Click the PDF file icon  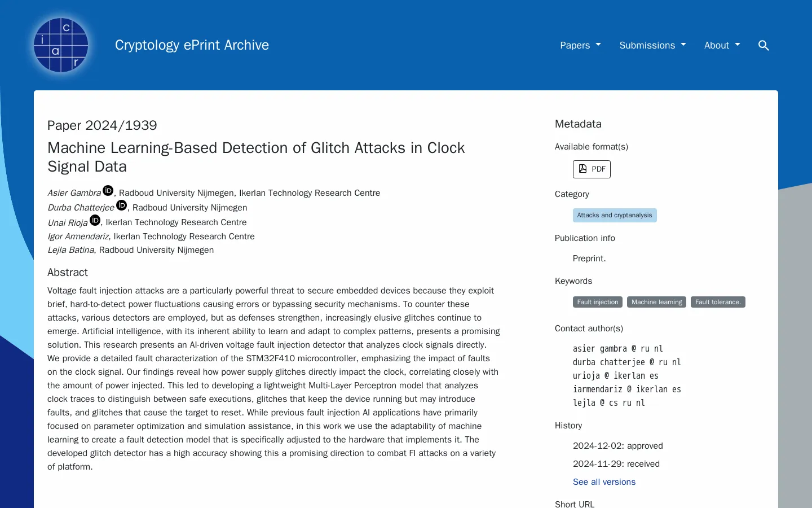coord(582,169)
